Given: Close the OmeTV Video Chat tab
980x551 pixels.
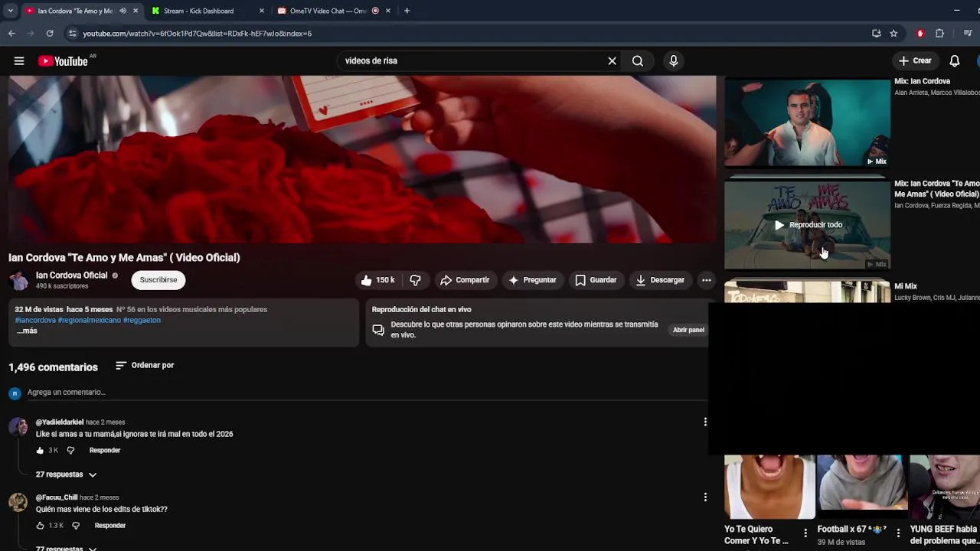Looking at the screenshot, I should pyautogui.click(x=388, y=11).
